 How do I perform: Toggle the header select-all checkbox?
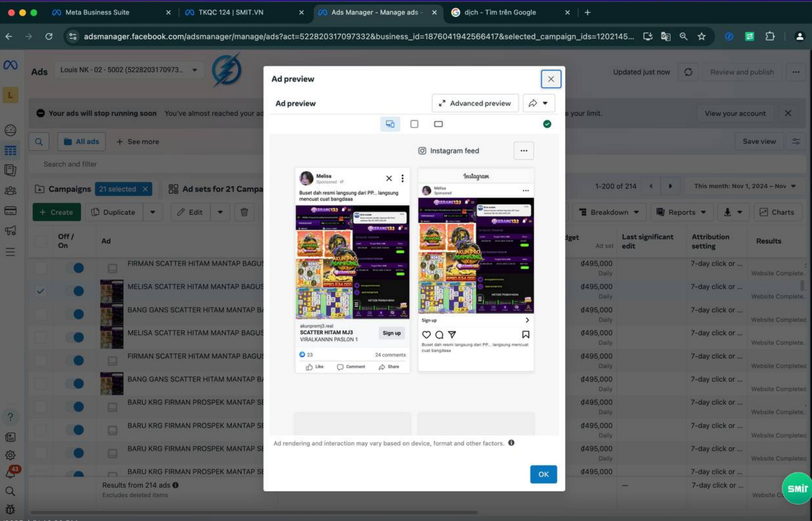[40, 241]
